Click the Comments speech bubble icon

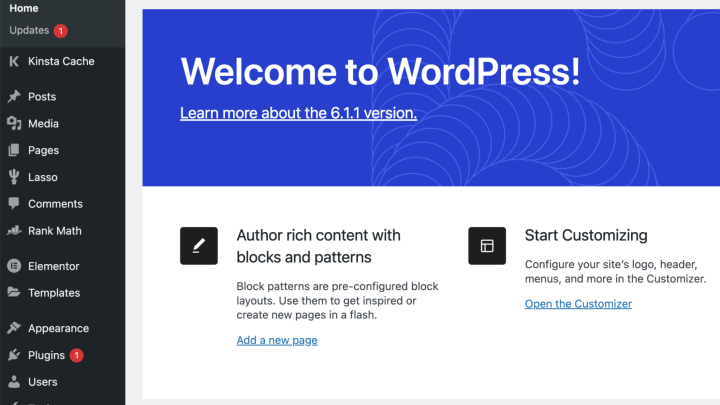click(14, 203)
